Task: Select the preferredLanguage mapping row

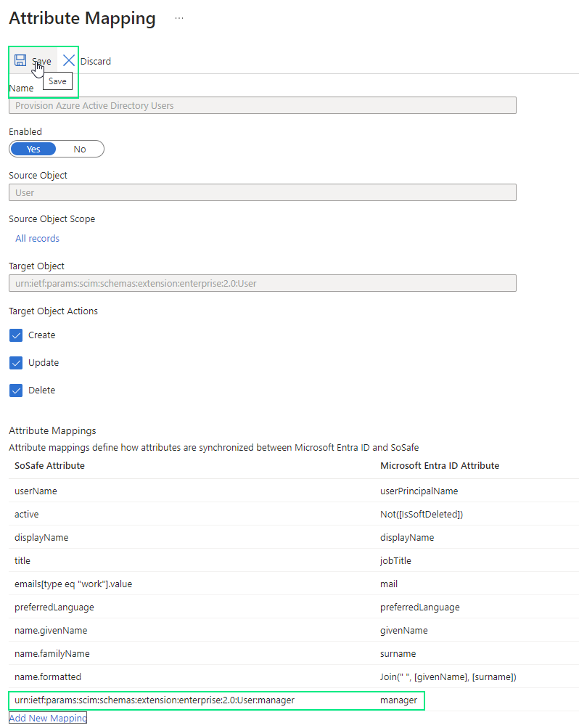Action: coord(54,607)
